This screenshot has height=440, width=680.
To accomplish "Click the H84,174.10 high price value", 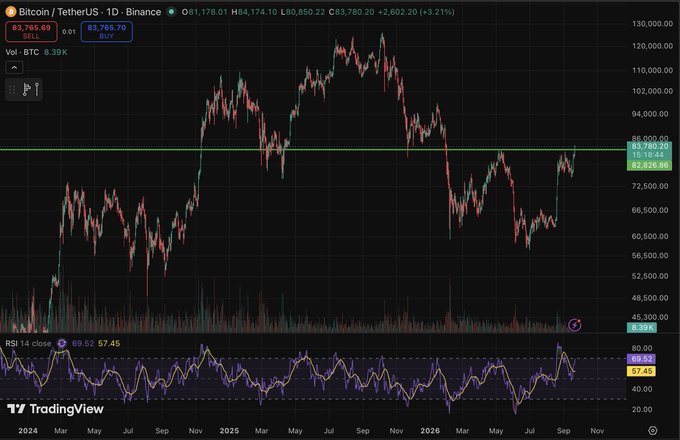I will click(x=254, y=12).
